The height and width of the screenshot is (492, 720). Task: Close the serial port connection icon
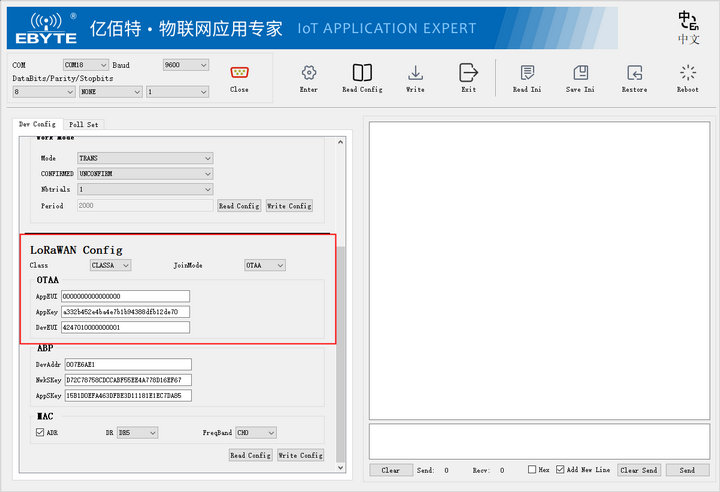pyautogui.click(x=239, y=73)
